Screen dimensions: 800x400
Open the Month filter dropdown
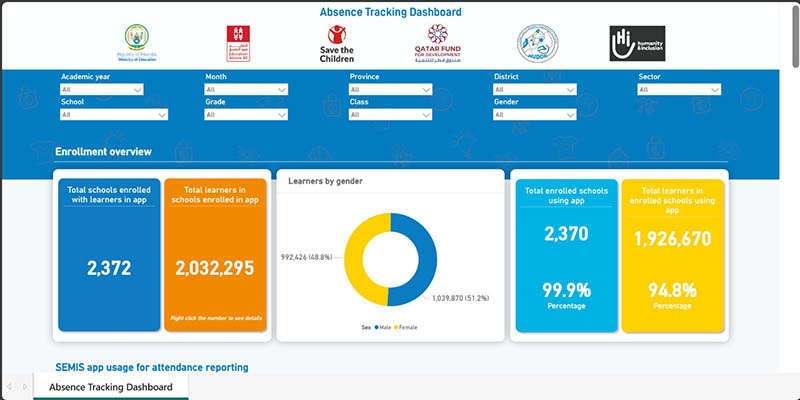pos(246,90)
